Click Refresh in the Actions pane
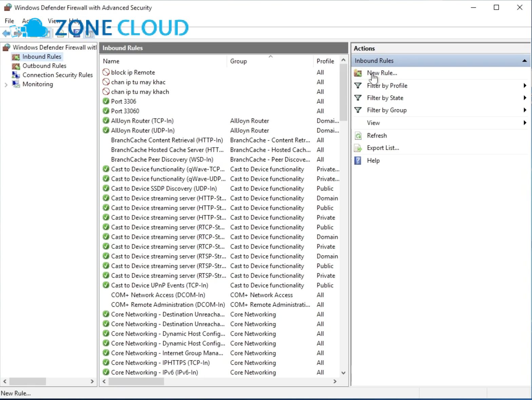532x400 pixels. [377, 135]
